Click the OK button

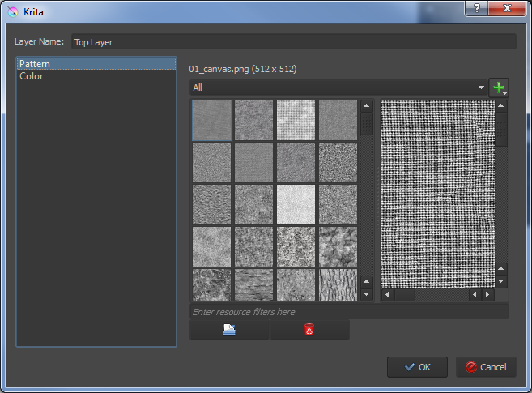417,367
